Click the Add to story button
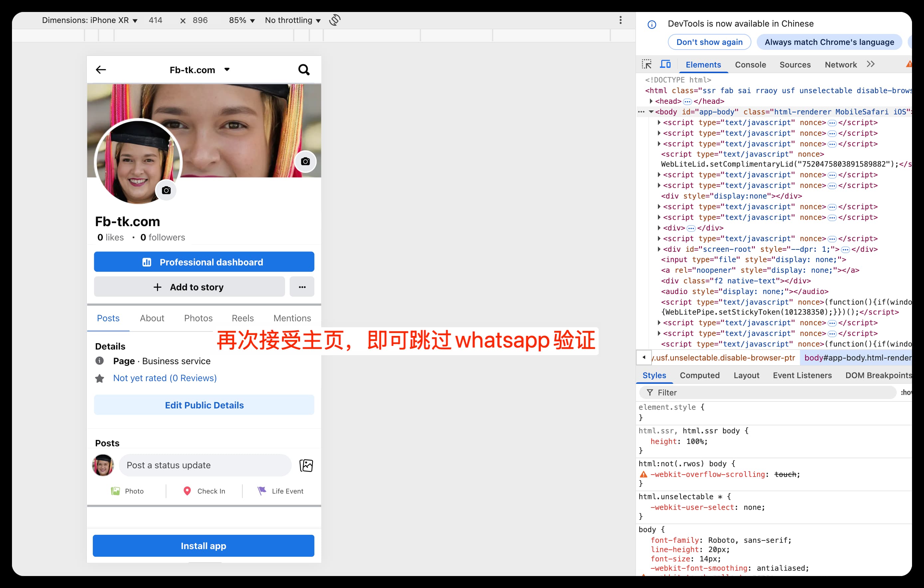Image resolution: width=924 pixels, height=588 pixels. point(190,287)
